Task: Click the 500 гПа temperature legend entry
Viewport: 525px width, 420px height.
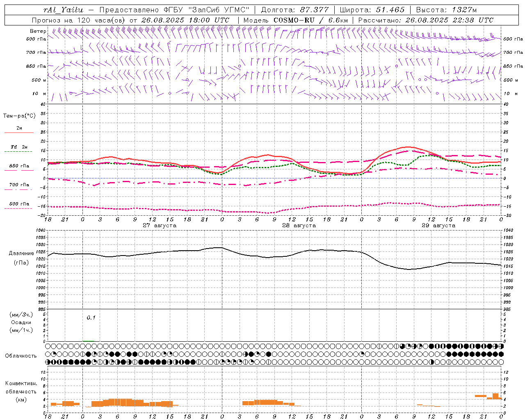Action: click(19, 204)
